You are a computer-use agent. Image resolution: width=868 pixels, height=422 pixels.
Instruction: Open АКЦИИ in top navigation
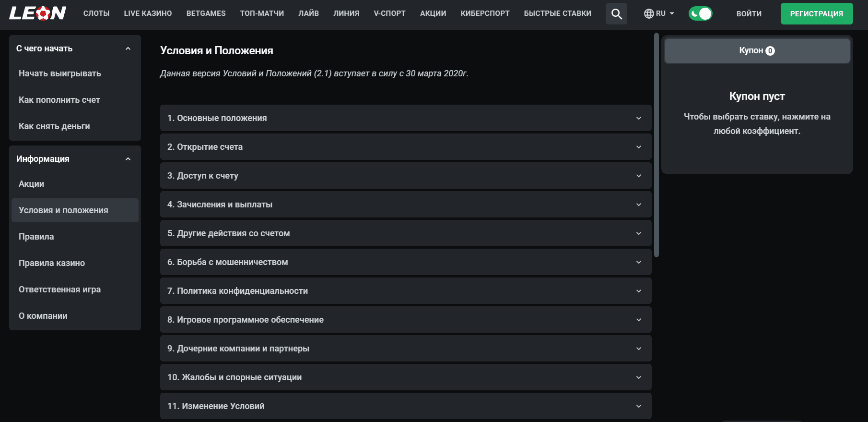[433, 13]
